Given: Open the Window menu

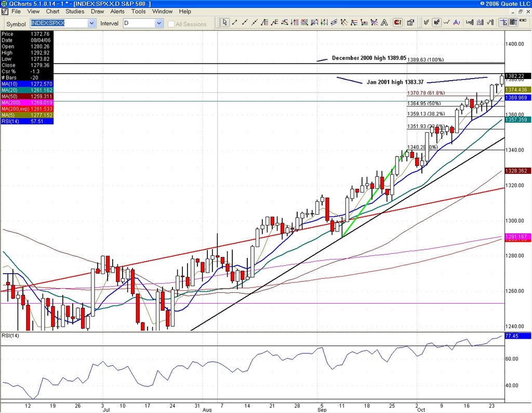Looking at the screenshot, I should pyautogui.click(x=162, y=11).
